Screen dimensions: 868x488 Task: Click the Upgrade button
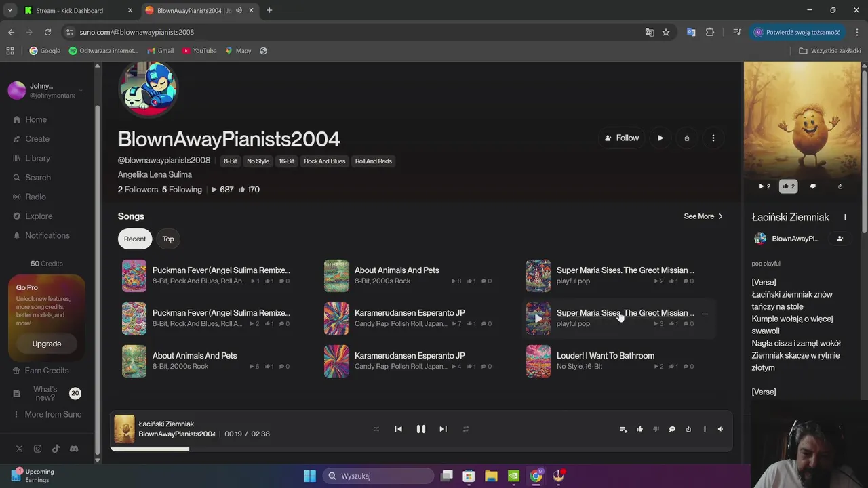(47, 344)
